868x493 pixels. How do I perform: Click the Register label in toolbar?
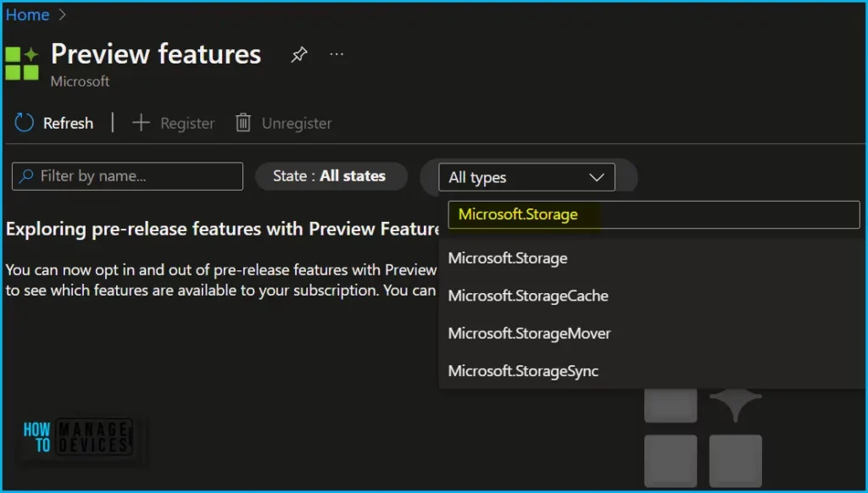pos(187,123)
